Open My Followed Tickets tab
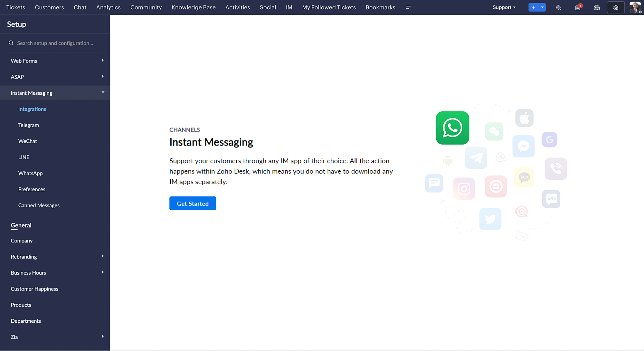 pos(329,7)
